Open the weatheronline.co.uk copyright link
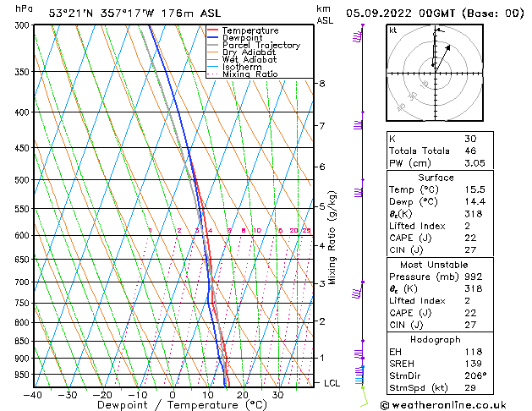 coord(443,405)
